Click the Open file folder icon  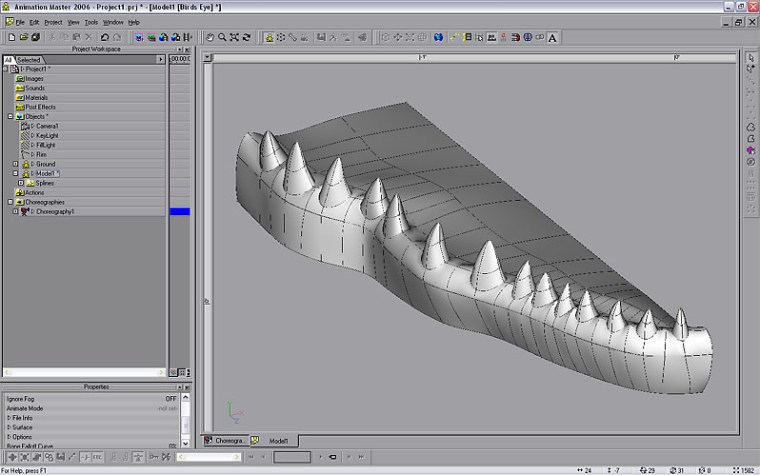tap(22, 37)
